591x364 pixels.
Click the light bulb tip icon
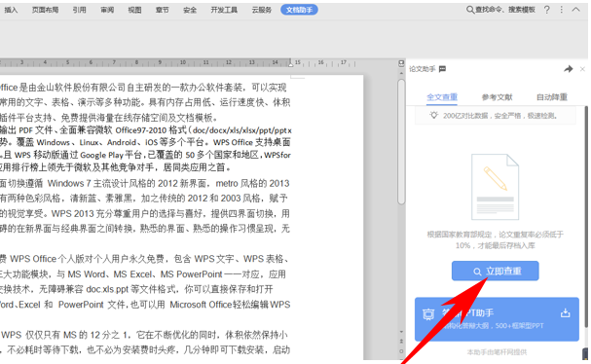pyautogui.click(x=434, y=115)
